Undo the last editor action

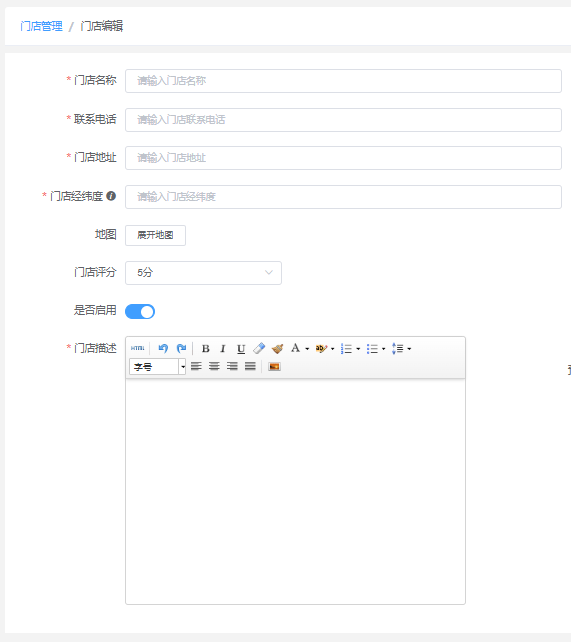163,348
